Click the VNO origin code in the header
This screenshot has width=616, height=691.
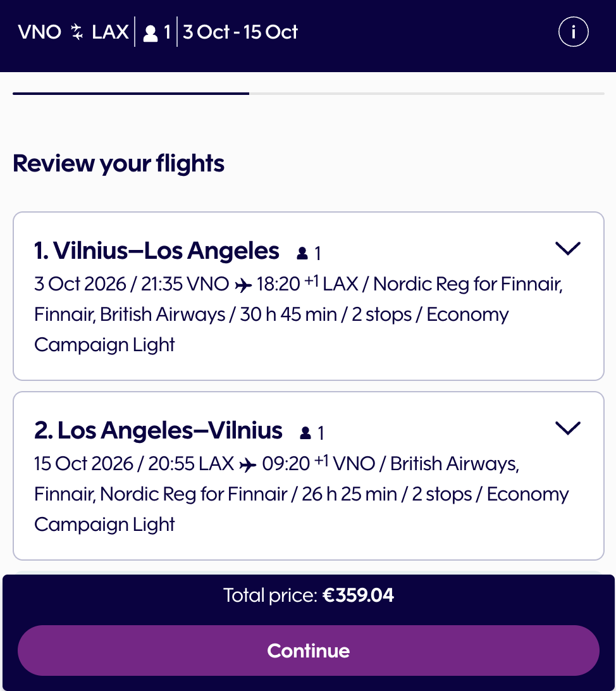pyautogui.click(x=40, y=32)
